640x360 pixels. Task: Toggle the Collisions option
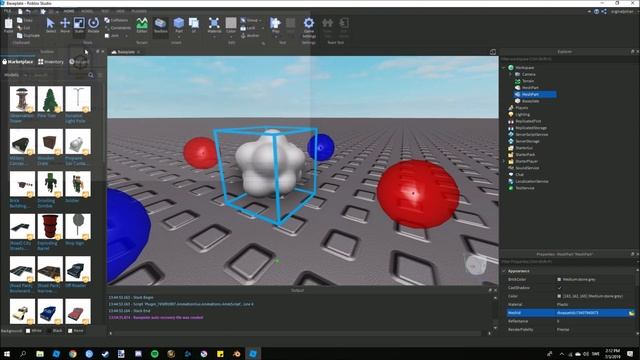click(116, 20)
